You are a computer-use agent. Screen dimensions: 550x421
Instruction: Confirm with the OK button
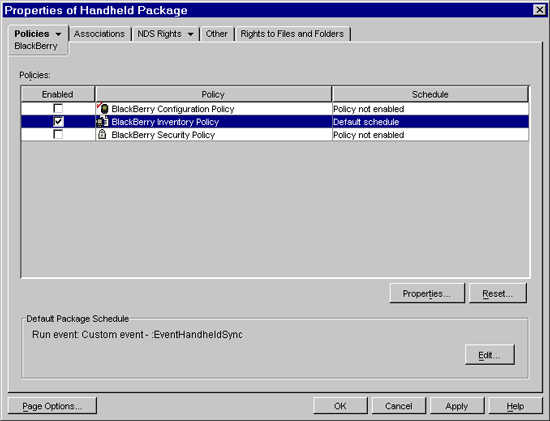click(x=340, y=406)
